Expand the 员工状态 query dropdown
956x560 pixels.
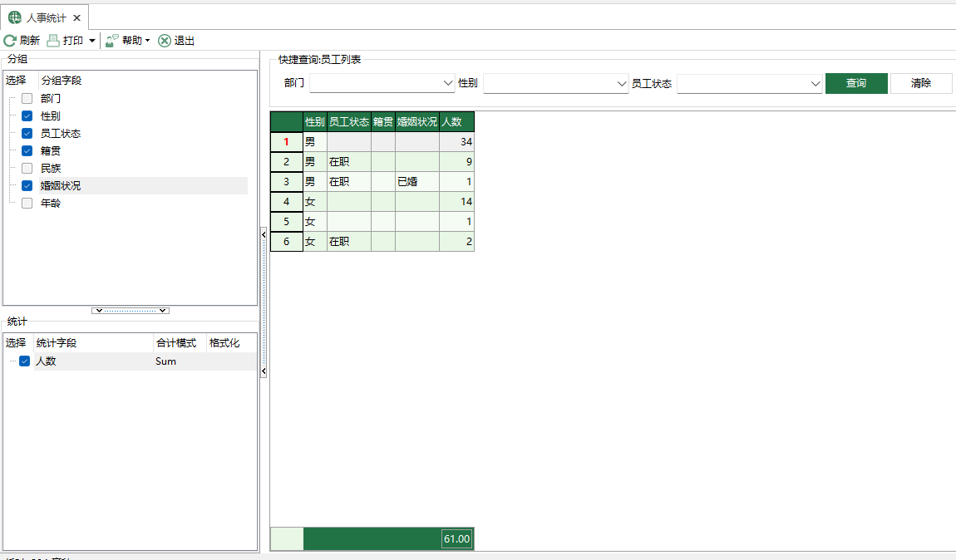pyautogui.click(x=815, y=84)
